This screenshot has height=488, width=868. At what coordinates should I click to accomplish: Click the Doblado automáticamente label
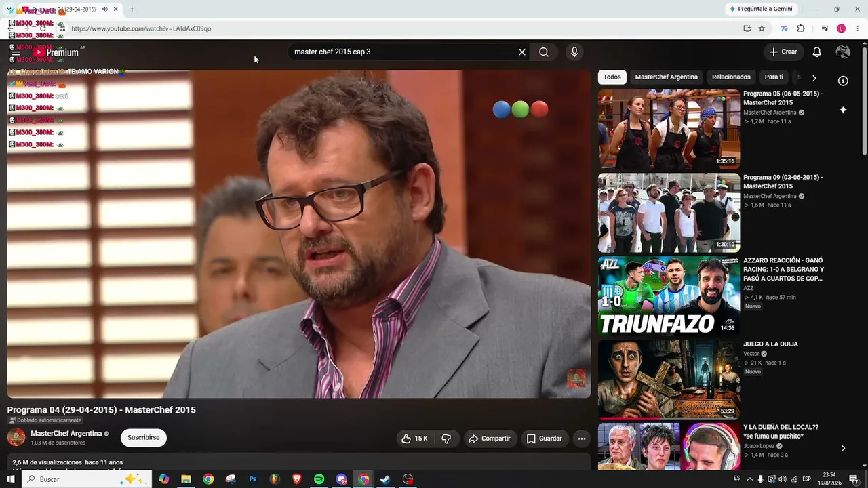(x=45, y=420)
